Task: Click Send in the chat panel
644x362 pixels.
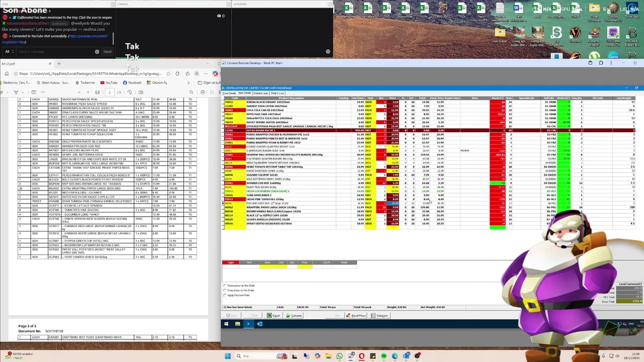Action: [x=107, y=51]
